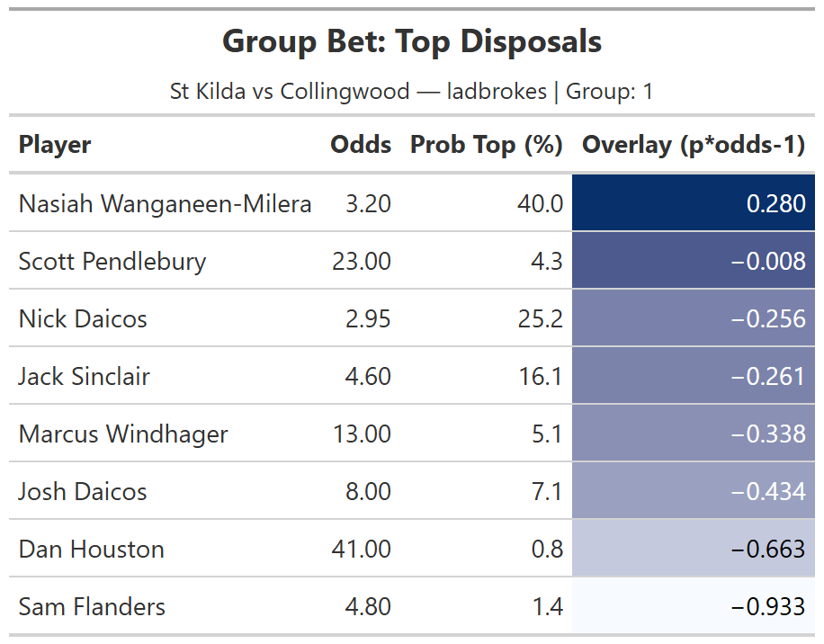The image size is (824, 644).
Task: Click Dan Houston's 41.00 odds value
Action: tap(362, 550)
